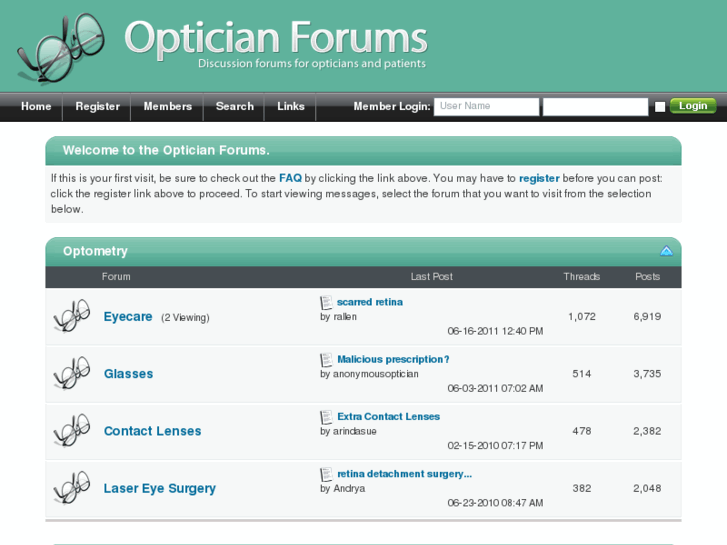Image resolution: width=727 pixels, height=545 pixels.
Task: Open the Eyecare forum
Action: tap(128, 316)
